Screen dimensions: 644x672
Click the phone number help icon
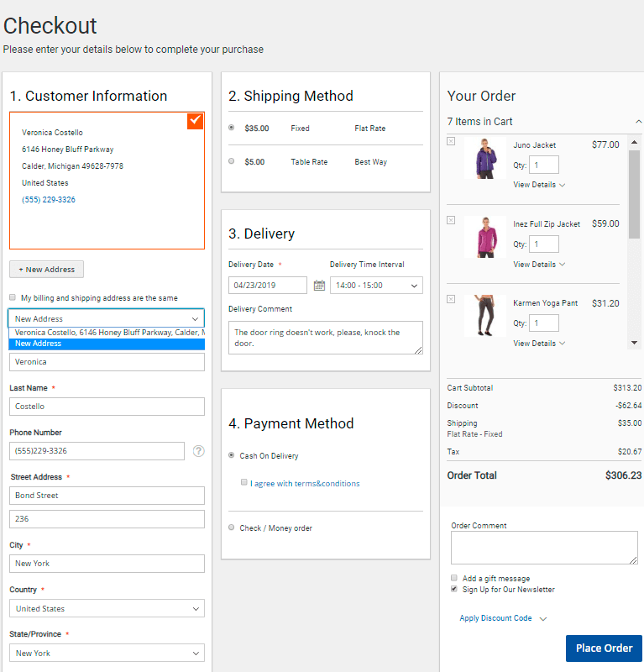tap(198, 451)
